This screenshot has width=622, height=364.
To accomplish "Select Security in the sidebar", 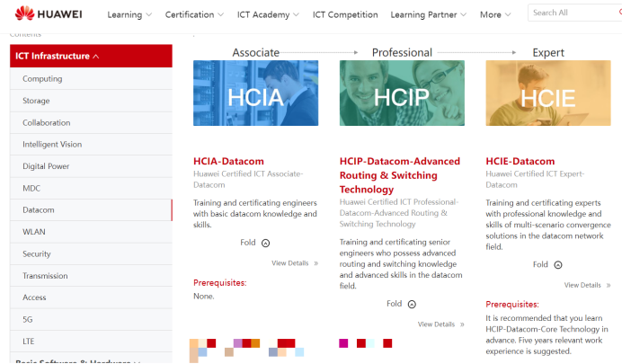I will (x=91, y=253).
